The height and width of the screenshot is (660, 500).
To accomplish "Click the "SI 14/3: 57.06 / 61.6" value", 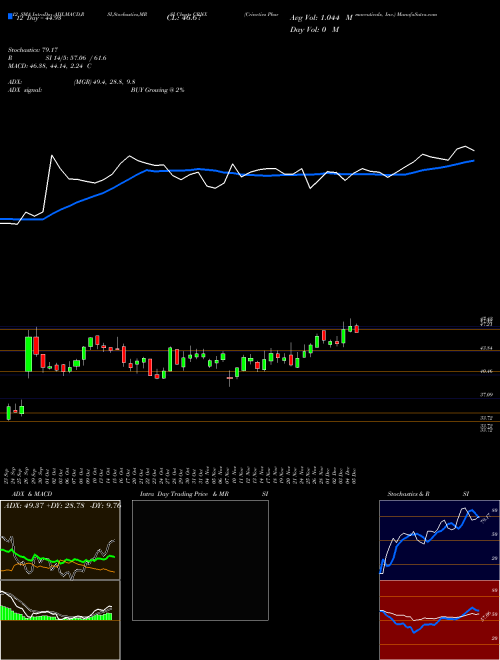I will coord(76,58).
